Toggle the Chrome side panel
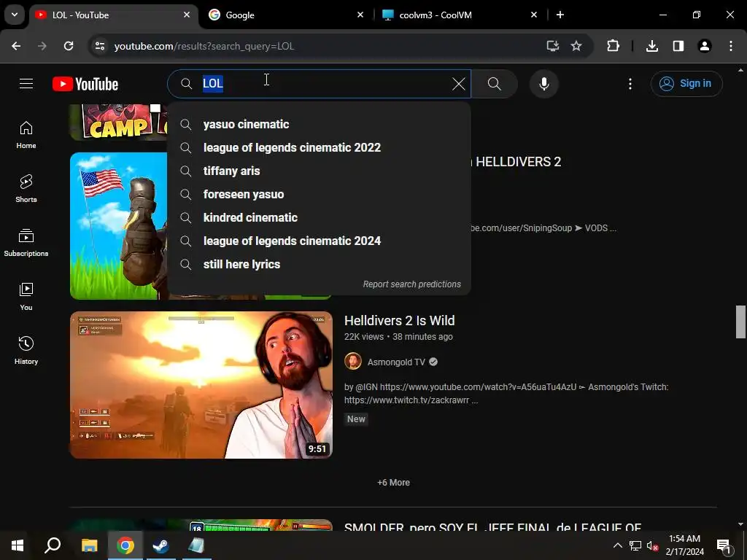Viewport: 747px width, 560px height. coord(678,46)
